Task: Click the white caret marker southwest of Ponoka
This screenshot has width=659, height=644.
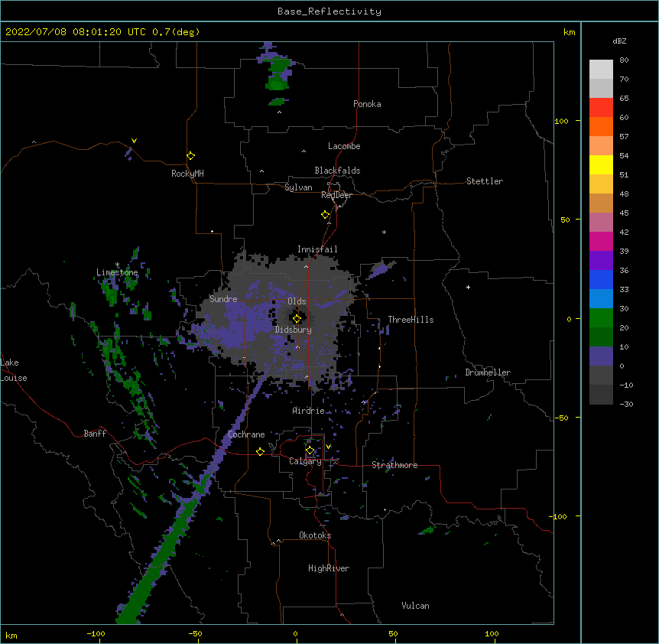Action: pos(280,112)
